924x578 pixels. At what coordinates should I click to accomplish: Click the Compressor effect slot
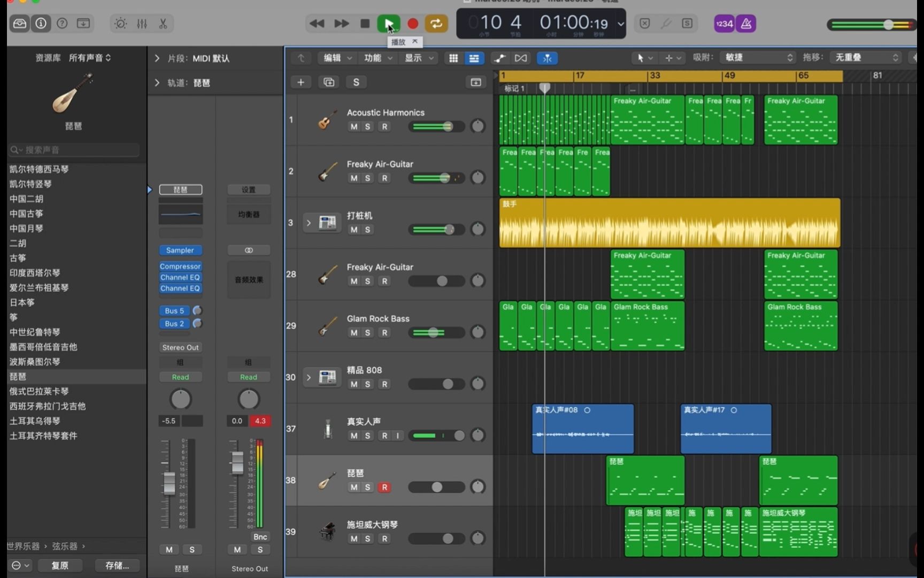(x=180, y=267)
